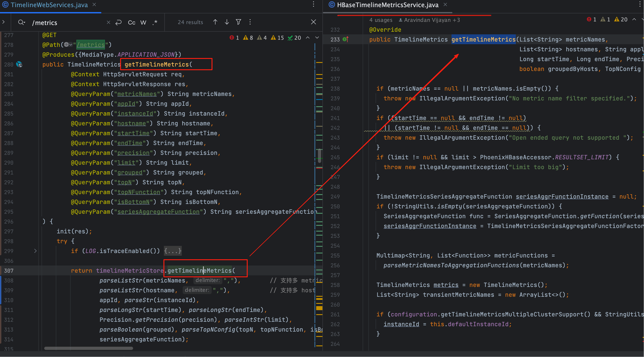644x357 pixels.
Task: Click red error stripe marker in left scrollbar
Action: [319, 168]
